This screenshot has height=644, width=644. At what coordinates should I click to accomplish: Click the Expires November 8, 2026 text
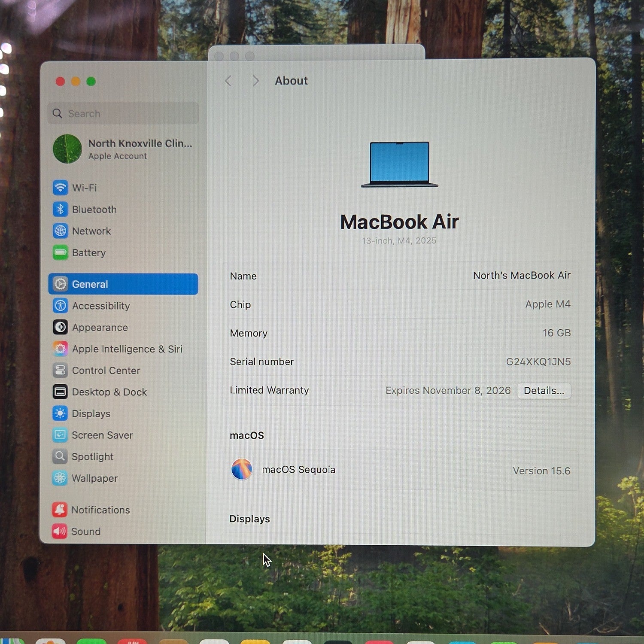click(448, 390)
